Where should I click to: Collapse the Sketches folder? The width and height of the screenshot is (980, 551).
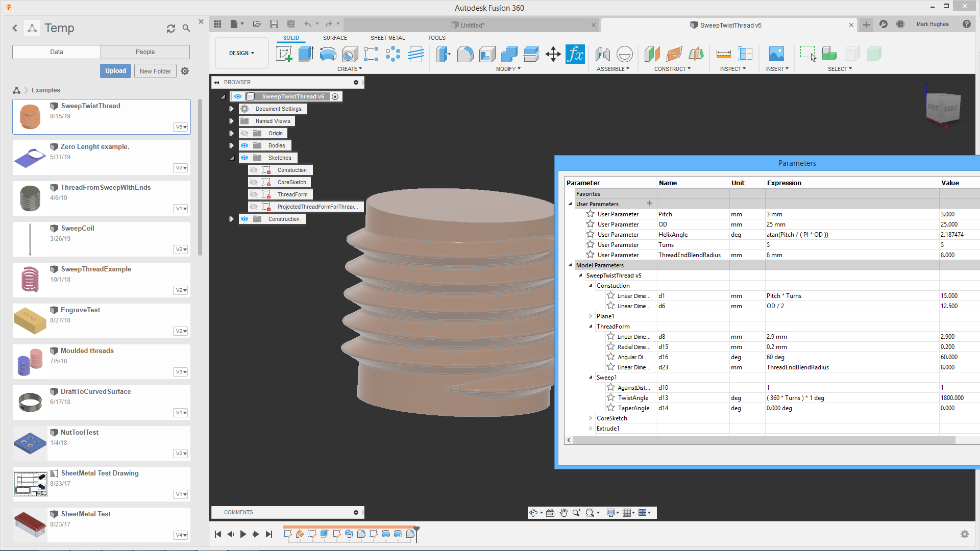[x=232, y=158]
